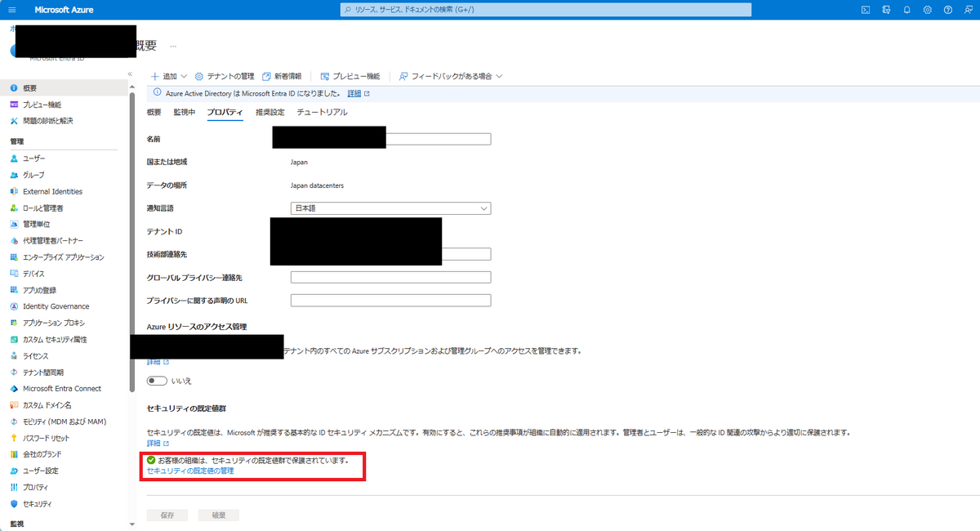Screen dimensions: 980x531
Task: Click the ユーザー user icon in sidebar
Action: pyautogui.click(x=14, y=158)
